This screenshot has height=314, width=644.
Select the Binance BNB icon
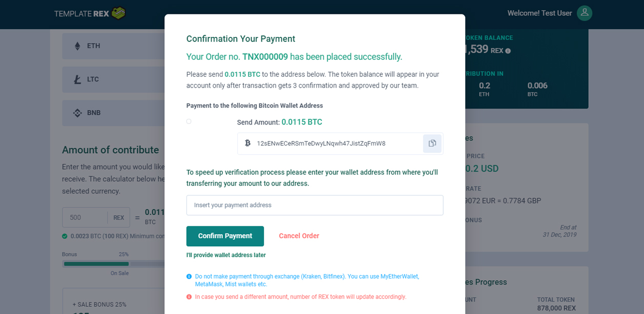pos(78,113)
